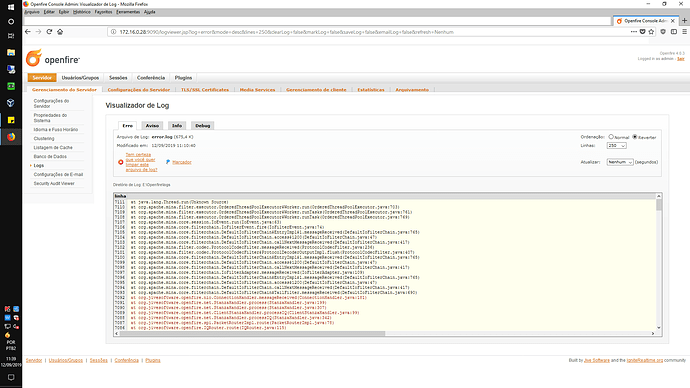Open the Estatísticas subtab
690x388 pixels.
point(371,90)
